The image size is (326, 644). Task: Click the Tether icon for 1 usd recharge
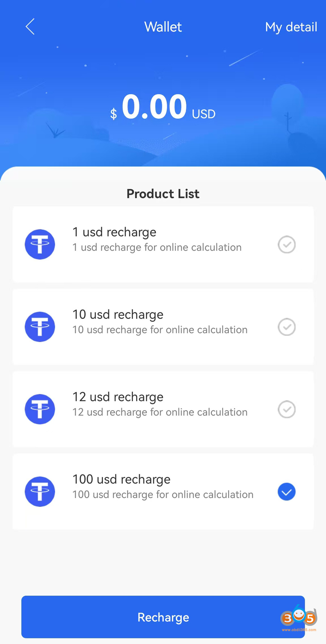point(40,244)
